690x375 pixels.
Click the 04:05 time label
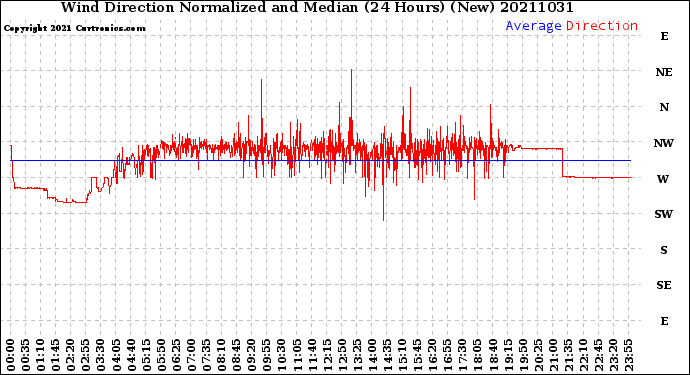coord(116,355)
